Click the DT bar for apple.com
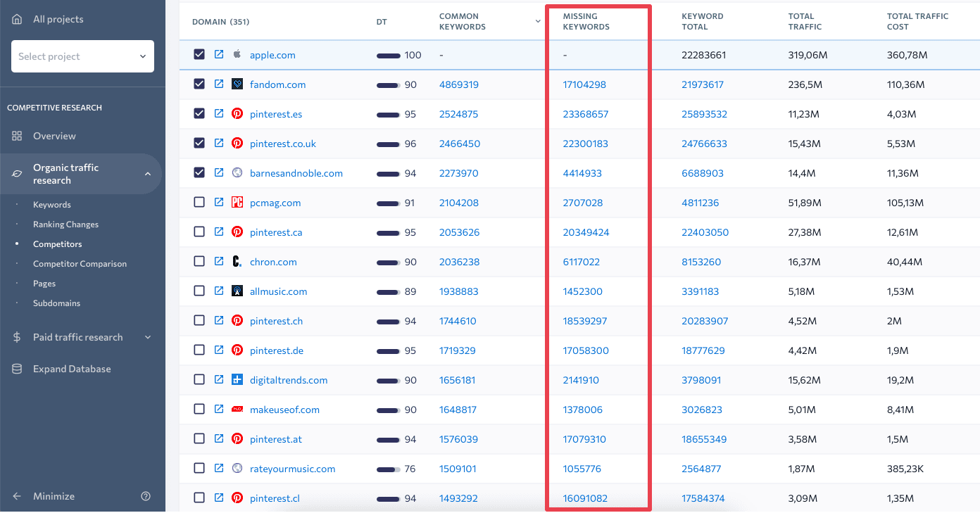The image size is (980, 513). tap(389, 55)
